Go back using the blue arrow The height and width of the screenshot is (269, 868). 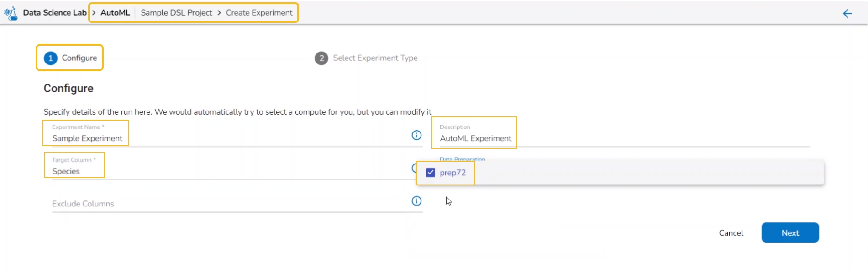tap(847, 13)
